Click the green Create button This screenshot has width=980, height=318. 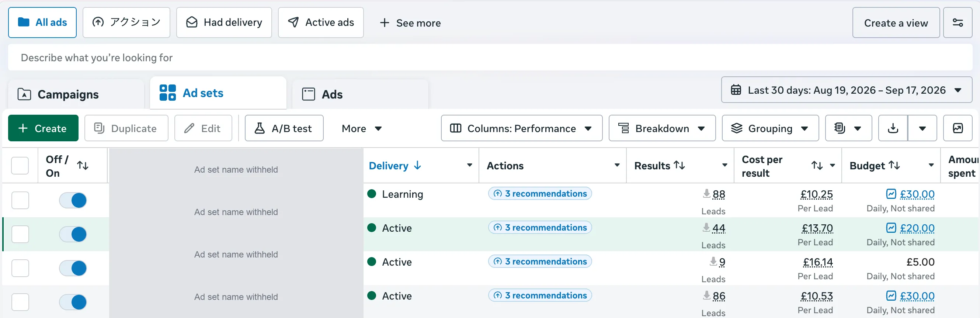point(43,128)
